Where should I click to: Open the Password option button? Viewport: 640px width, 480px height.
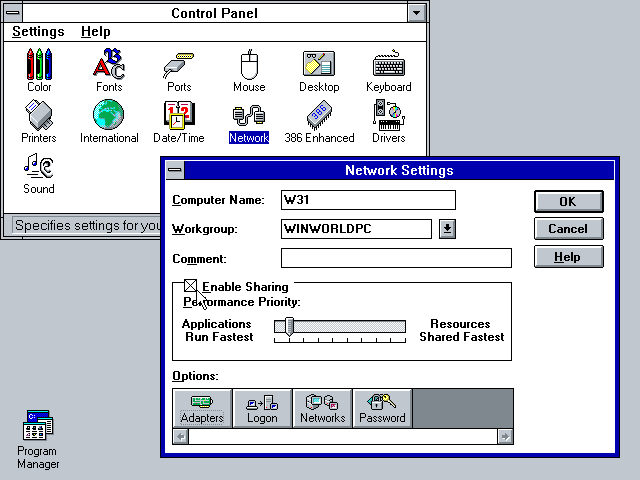[x=382, y=408]
